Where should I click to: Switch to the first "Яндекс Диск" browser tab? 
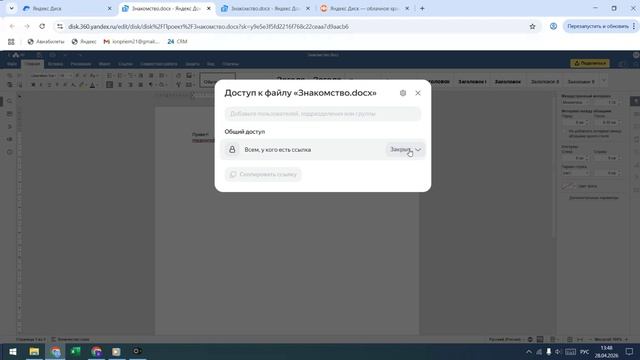[67, 8]
